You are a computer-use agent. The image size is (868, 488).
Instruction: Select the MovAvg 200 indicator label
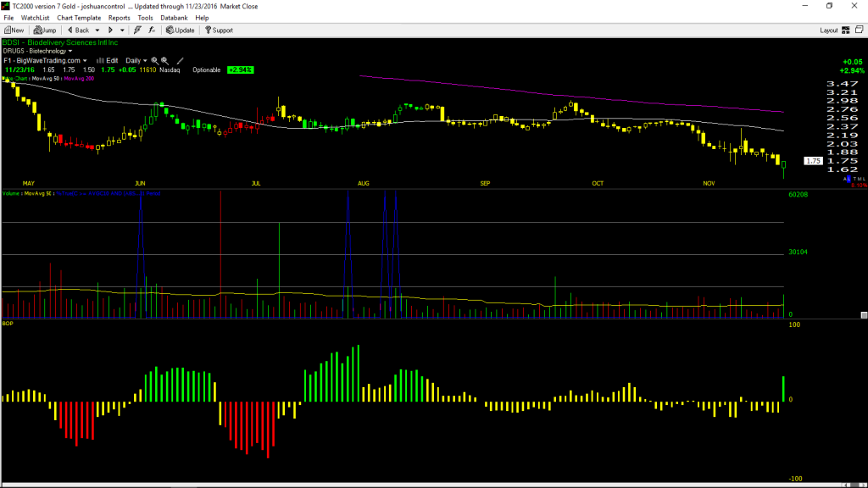(x=79, y=79)
